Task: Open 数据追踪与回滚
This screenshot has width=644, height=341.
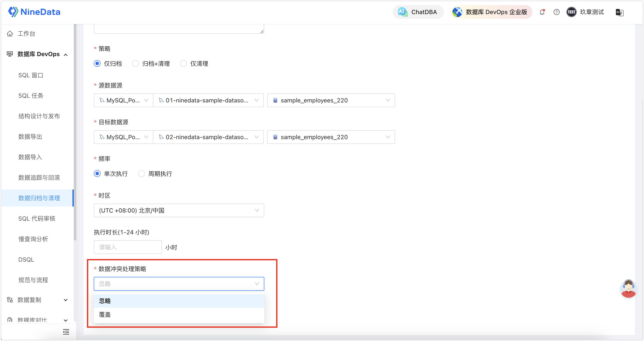Action: [39, 178]
